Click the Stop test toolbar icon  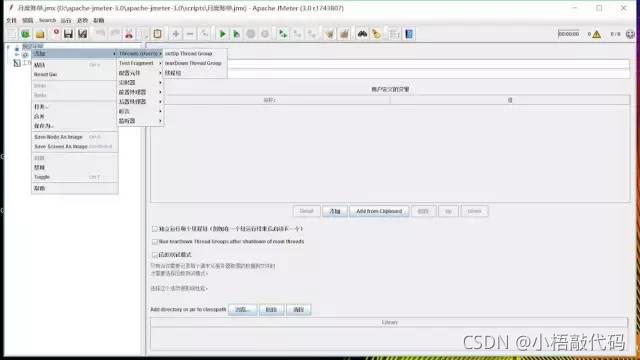tap(251, 34)
